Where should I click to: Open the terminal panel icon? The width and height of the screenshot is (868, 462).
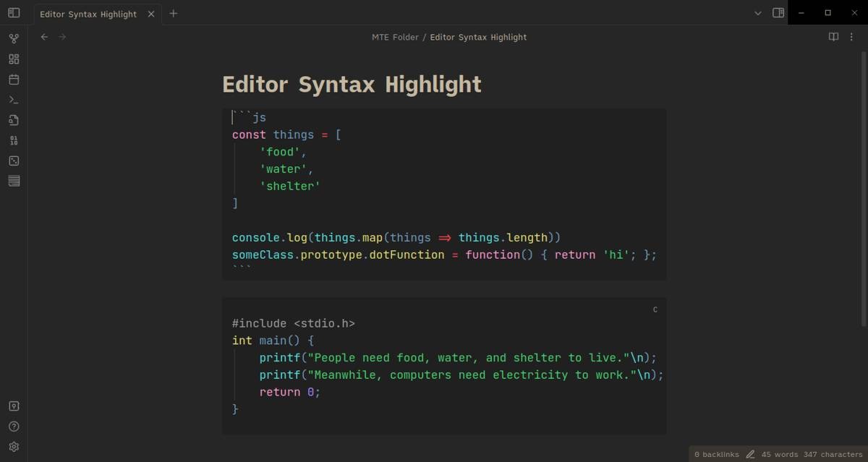point(14,99)
